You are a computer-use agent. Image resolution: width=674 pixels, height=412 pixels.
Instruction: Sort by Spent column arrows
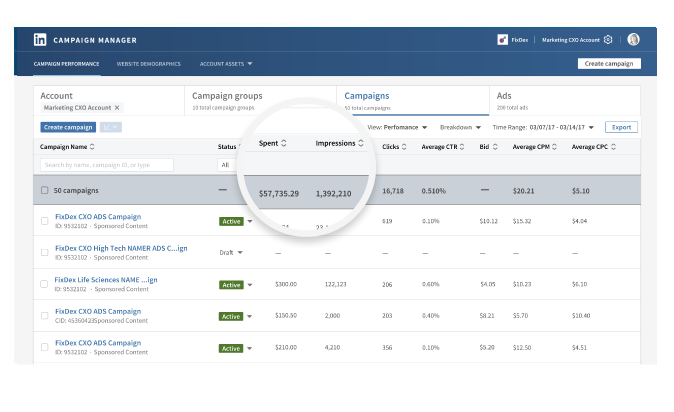coord(284,143)
